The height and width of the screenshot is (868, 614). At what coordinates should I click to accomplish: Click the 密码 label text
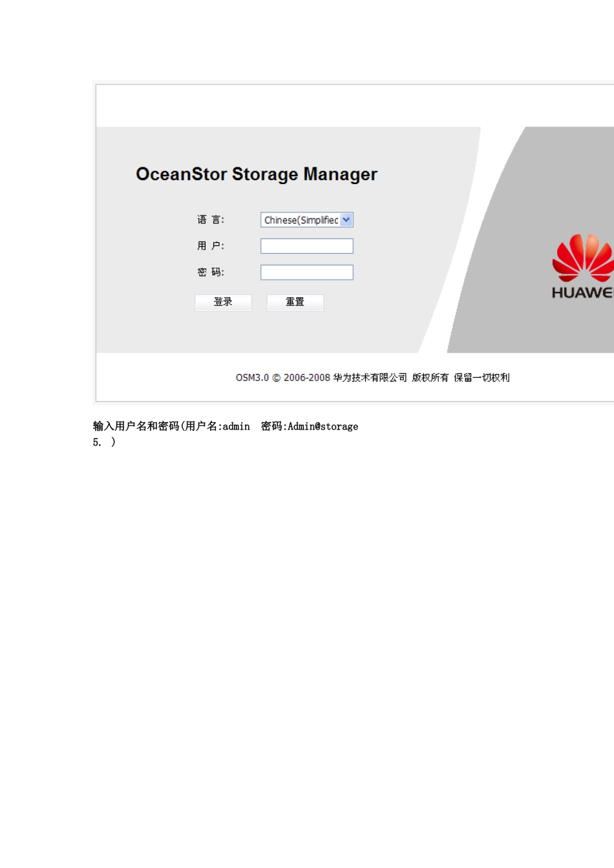[211, 273]
